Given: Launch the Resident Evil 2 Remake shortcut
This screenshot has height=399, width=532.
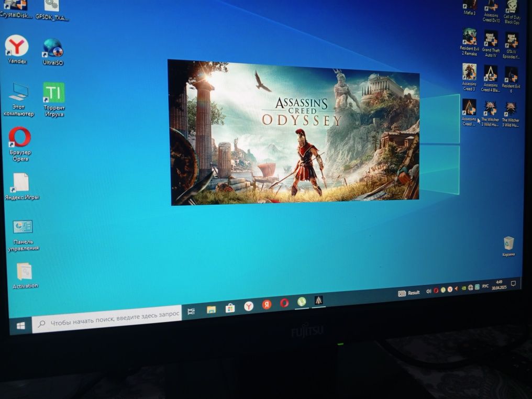Looking at the screenshot, I should [470, 42].
